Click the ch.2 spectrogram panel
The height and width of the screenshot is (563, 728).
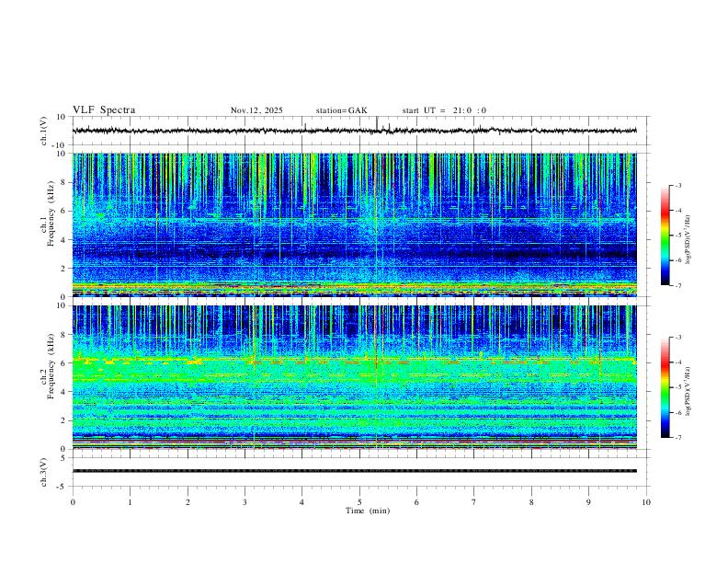pos(355,377)
